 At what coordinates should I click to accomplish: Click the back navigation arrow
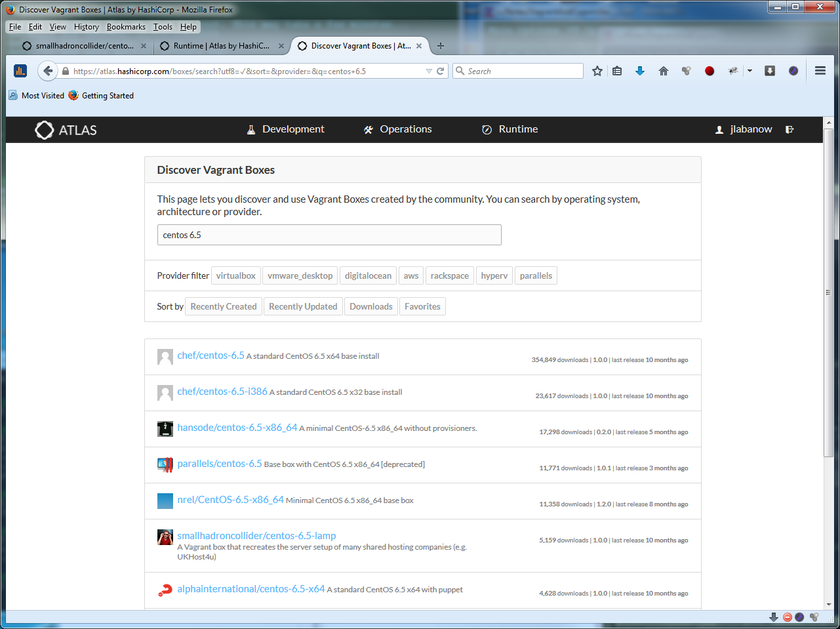47,71
